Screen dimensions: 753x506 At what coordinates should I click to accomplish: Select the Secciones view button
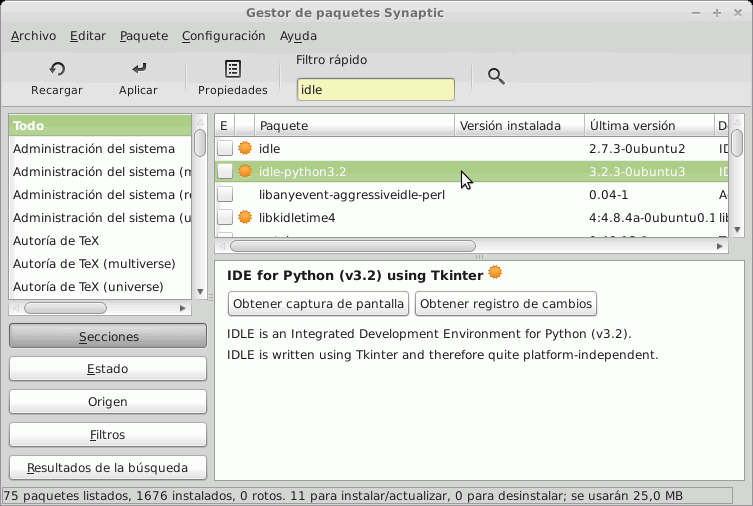(x=108, y=336)
